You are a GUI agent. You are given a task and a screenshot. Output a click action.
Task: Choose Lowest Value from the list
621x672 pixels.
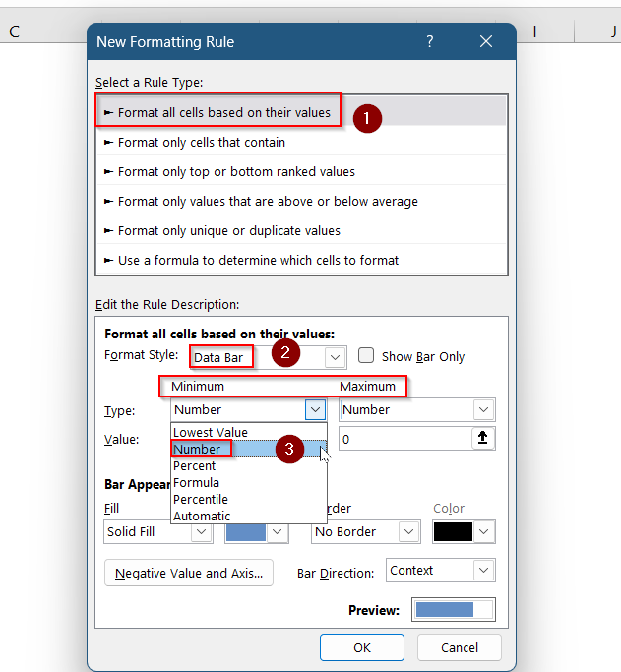[249, 432]
